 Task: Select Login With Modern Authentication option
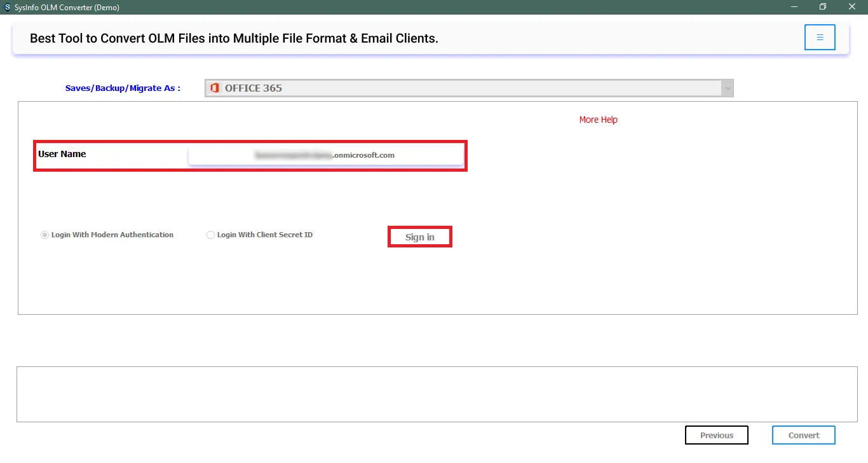pyautogui.click(x=44, y=235)
